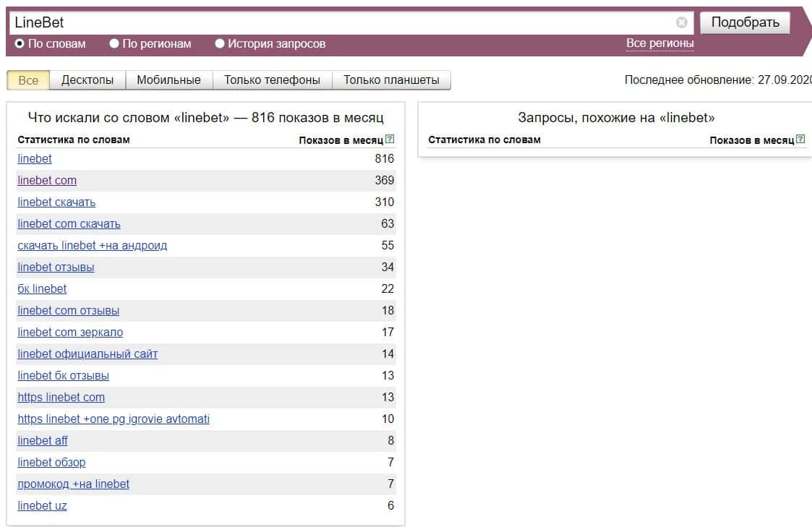812x527 pixels.
Task: Click the value 369 in results
Action: [384, 181]
